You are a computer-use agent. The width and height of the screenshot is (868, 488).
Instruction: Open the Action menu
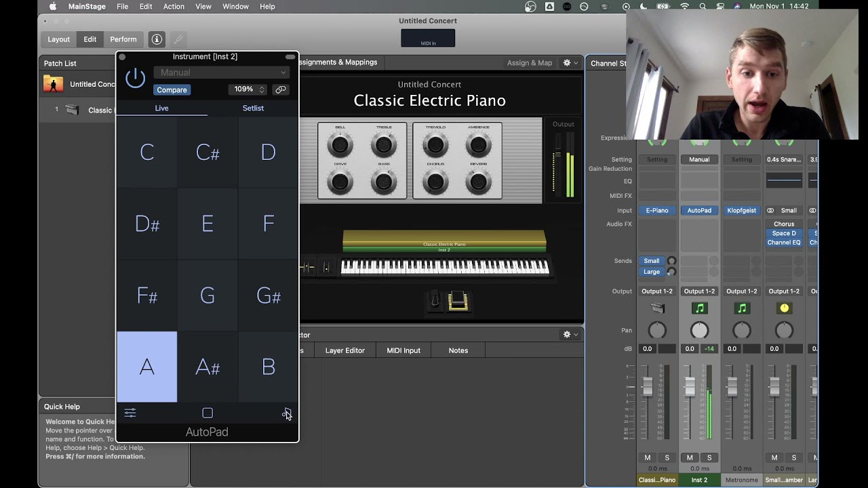(174, 6)
